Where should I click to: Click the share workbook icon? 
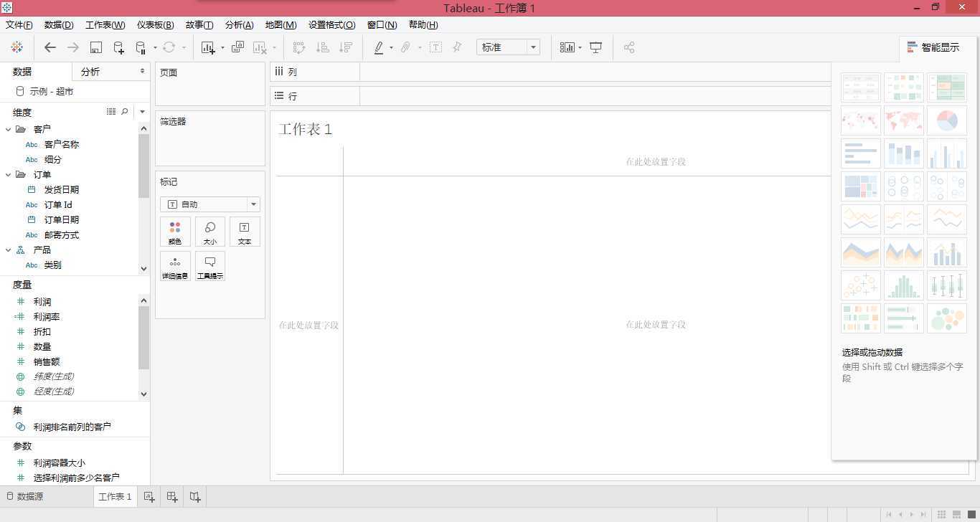point(629,47)
